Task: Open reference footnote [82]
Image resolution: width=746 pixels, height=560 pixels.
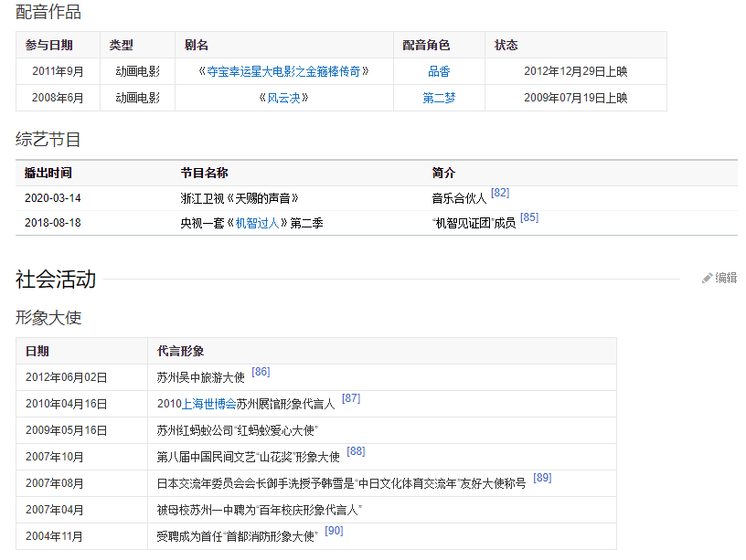Action: tap(500, 193)
